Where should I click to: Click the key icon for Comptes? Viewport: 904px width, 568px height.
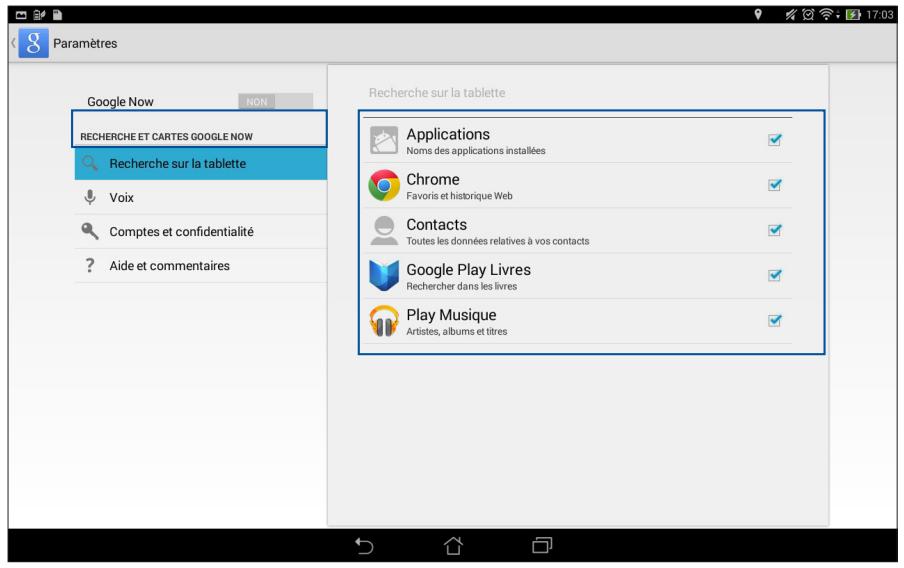click(x=90, y=231)
